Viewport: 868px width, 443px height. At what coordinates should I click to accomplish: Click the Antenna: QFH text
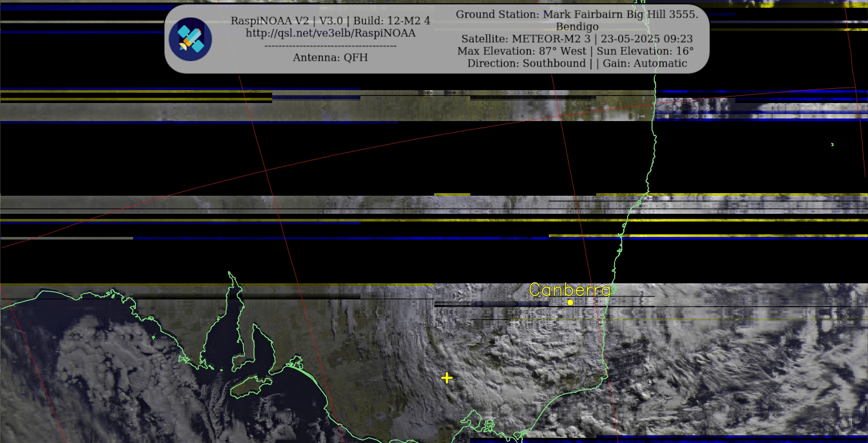[330, 57]
